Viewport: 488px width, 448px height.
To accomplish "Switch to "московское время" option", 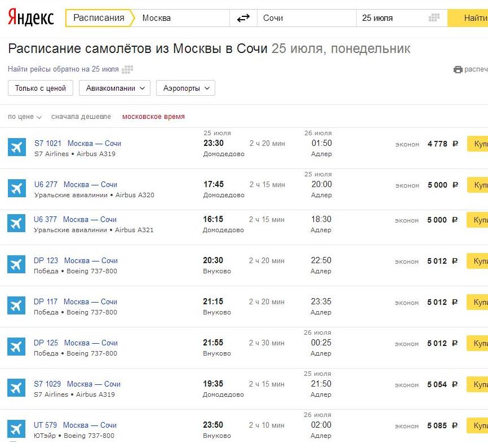I will coord(153,117).
